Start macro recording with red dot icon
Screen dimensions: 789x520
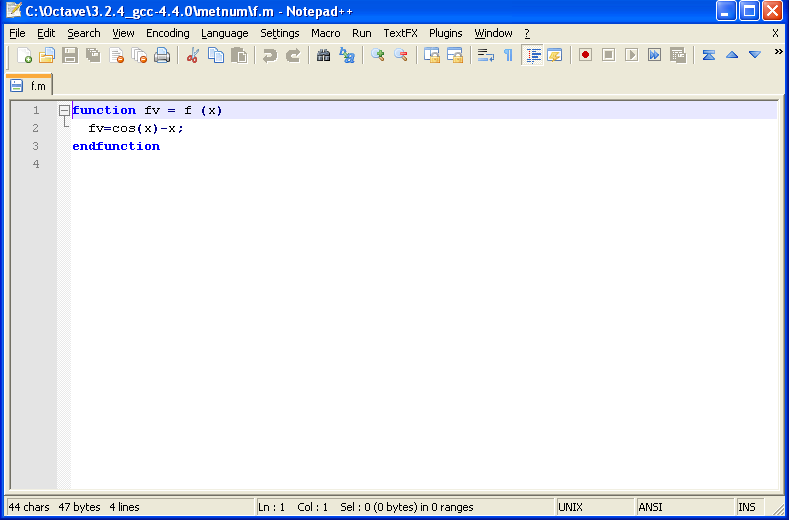point(585,55)
